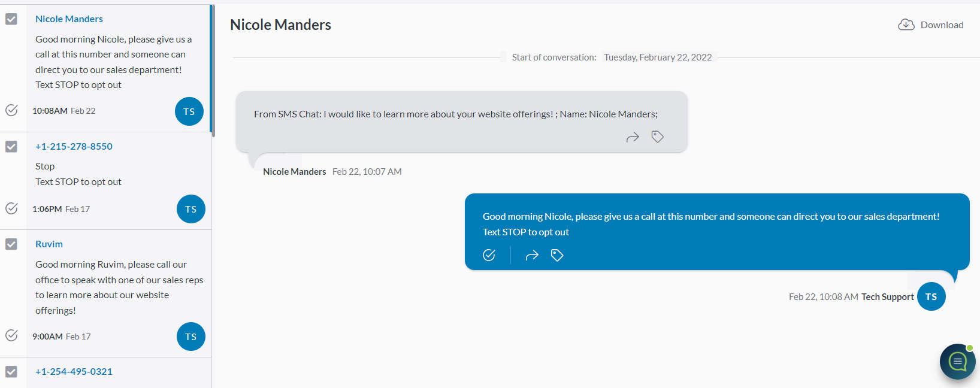Open the Nicole Manders contact link
980x388 pixels.
coord(69,19)
